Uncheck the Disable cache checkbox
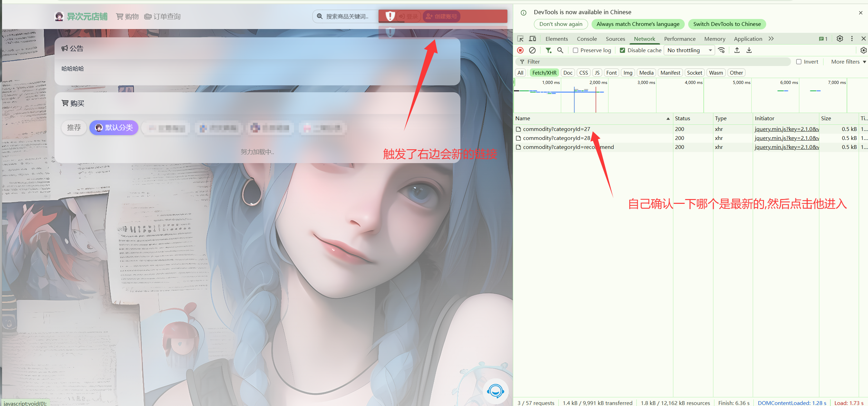This screenshot has height=406, width=868. 623,50
